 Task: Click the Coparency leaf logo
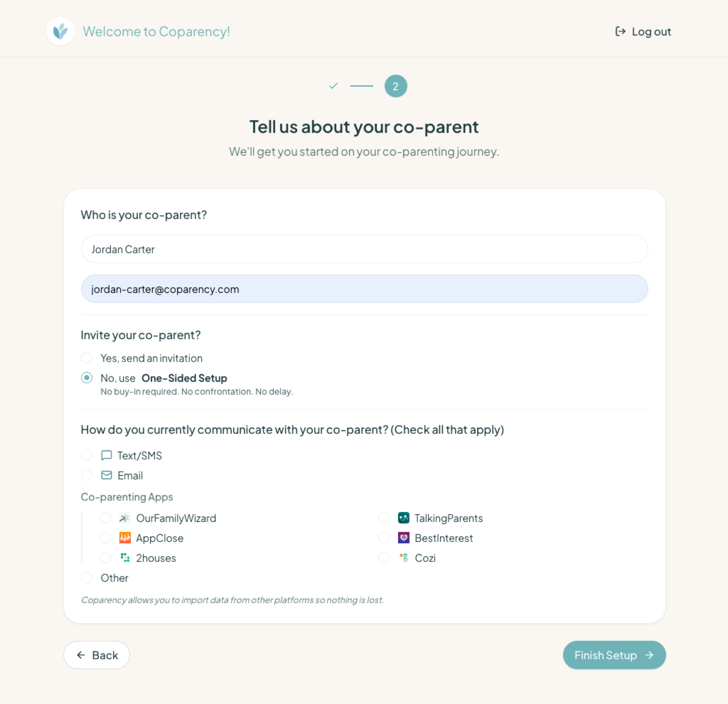click(x=60, y=31)
